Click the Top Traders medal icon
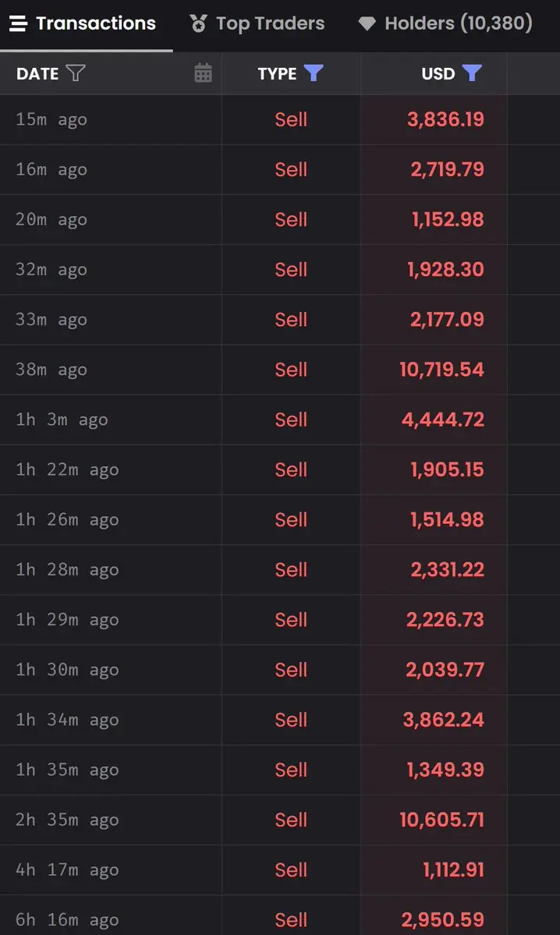Viewport: 560px width, 935px height. click(x=198, y=24)
